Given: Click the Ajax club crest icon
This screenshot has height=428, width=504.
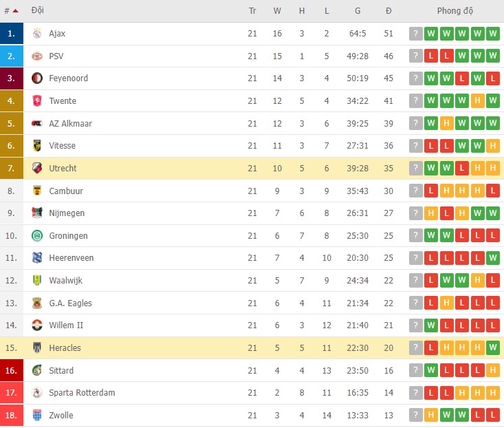Looking at the screenshot, I should (37, 34).
